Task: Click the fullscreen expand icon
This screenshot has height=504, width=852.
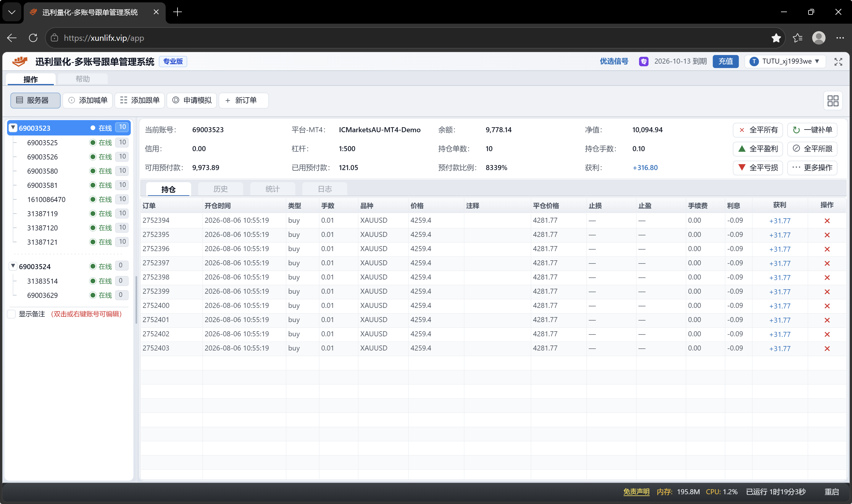Action: pyautogui.click(x=838, y=62)
